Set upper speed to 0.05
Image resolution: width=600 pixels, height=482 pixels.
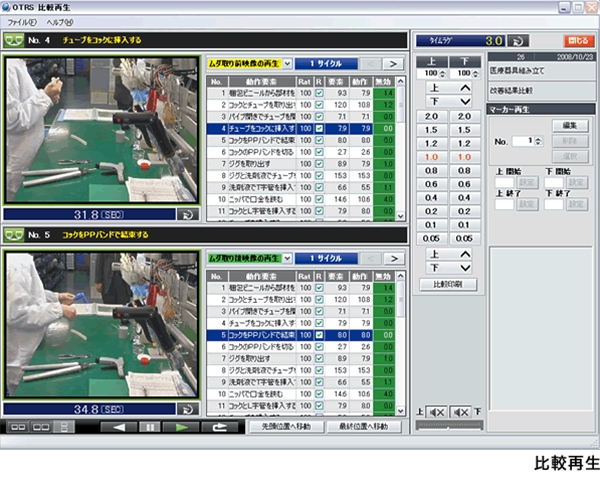[x=431, y=239]
